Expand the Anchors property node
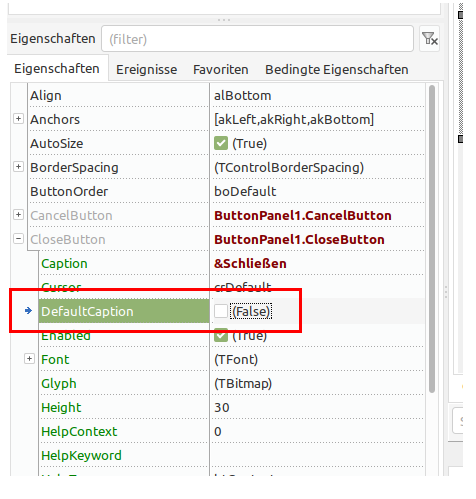 (18, 119)
